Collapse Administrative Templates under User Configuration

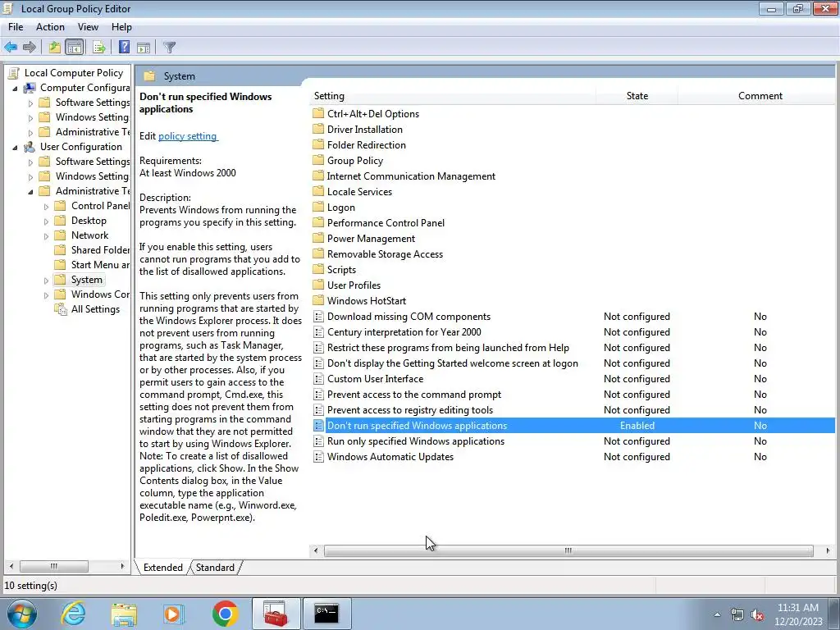[30, 192]
